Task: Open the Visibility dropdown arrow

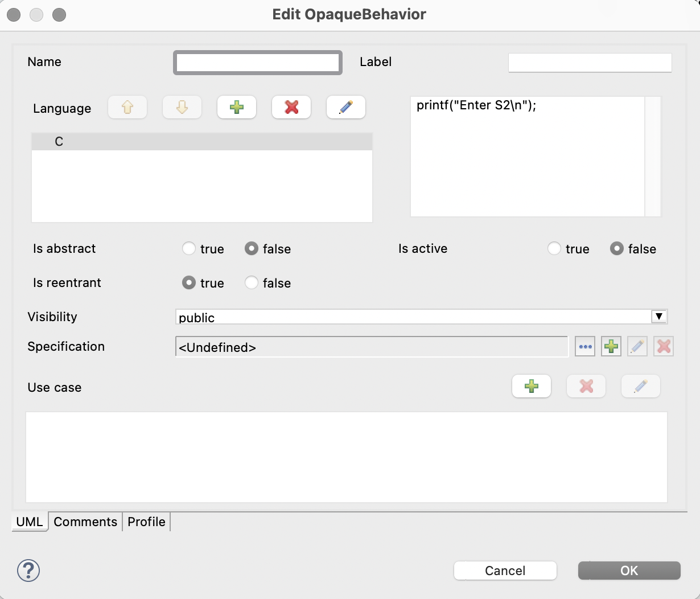Action: (x=659, y=317)
